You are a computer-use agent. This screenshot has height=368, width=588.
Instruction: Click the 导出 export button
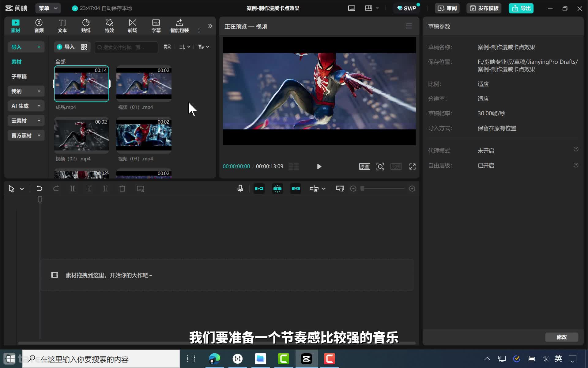coord(521,8)
